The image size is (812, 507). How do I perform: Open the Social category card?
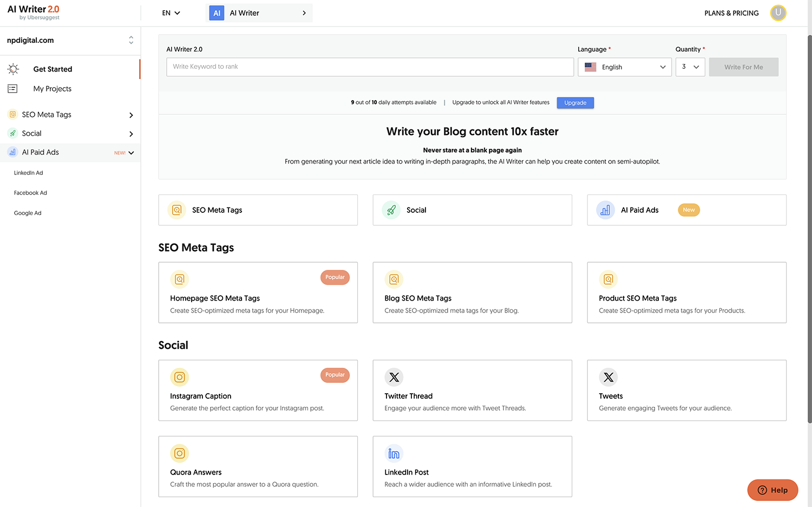[x=472, y=210]
